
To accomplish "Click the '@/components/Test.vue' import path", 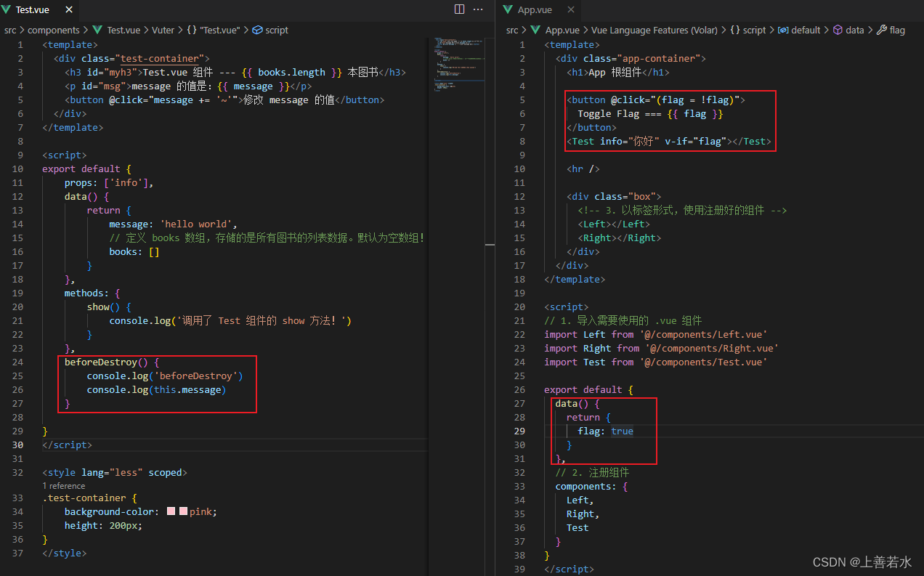I will [x=703, y=362].
